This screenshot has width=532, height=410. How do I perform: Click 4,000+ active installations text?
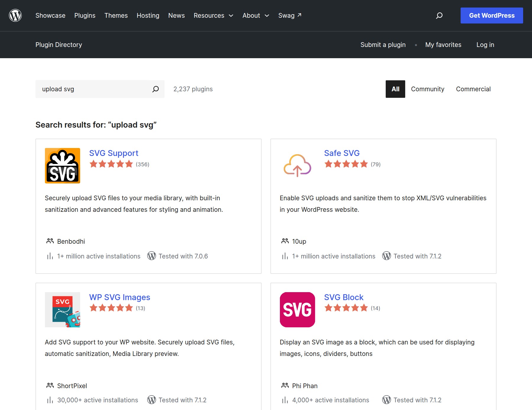pos(330,400)
